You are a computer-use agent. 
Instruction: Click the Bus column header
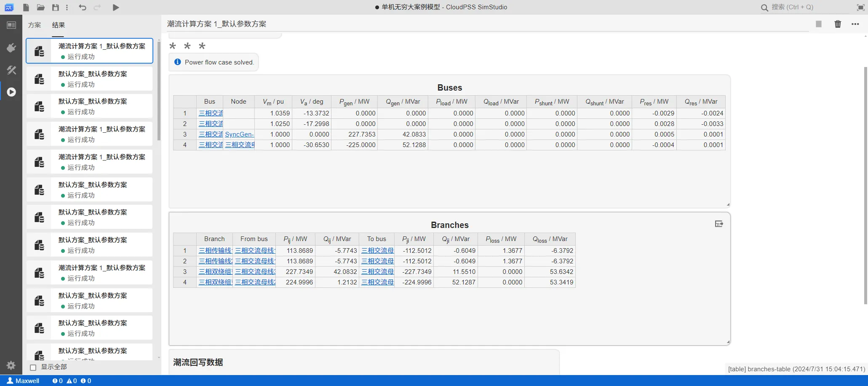pyautogui.click(x=210, y=102)
